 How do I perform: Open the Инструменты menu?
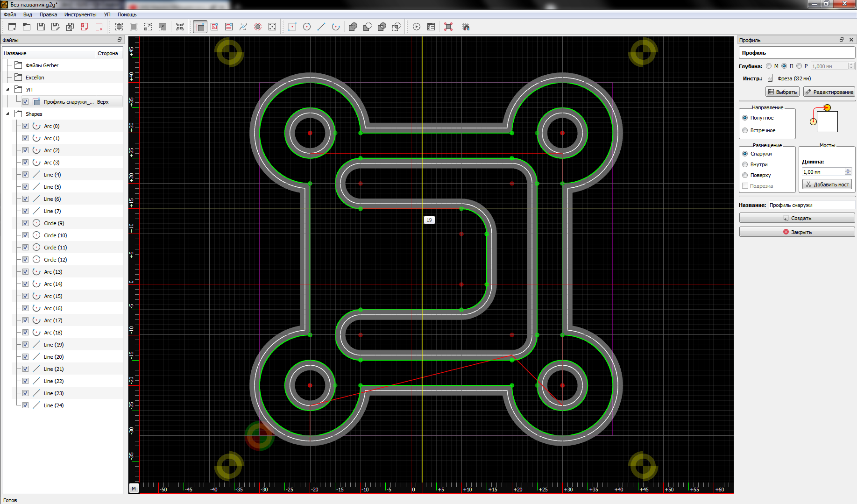tap(80, 14)
